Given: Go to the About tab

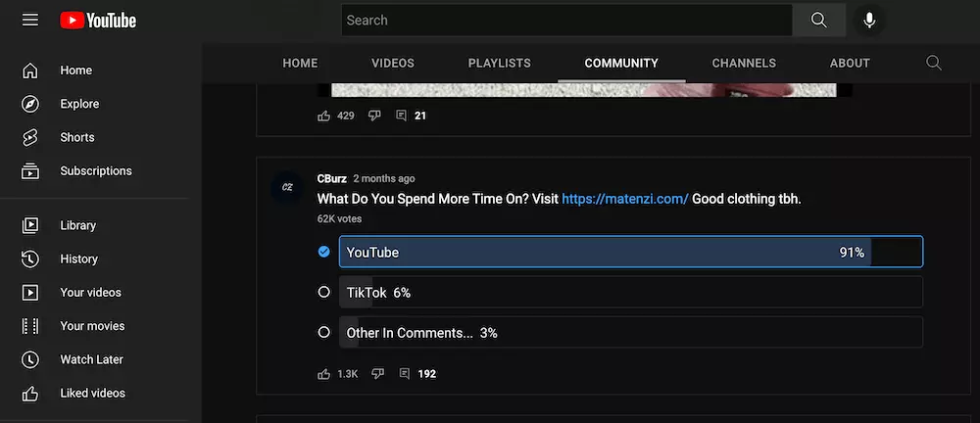Looking at the screenshot, I should point(850,63).
